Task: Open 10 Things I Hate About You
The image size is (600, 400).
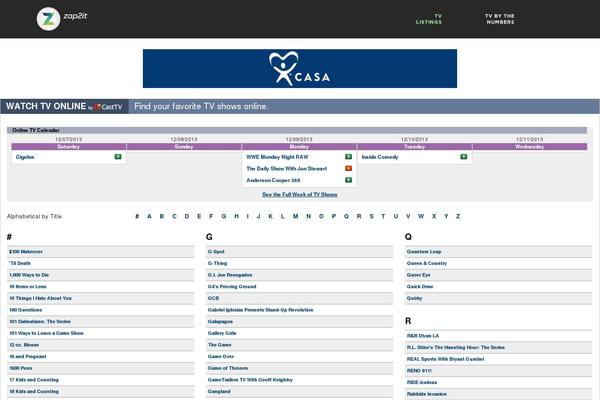Action: pyautogui.click(x=40, y=298)
